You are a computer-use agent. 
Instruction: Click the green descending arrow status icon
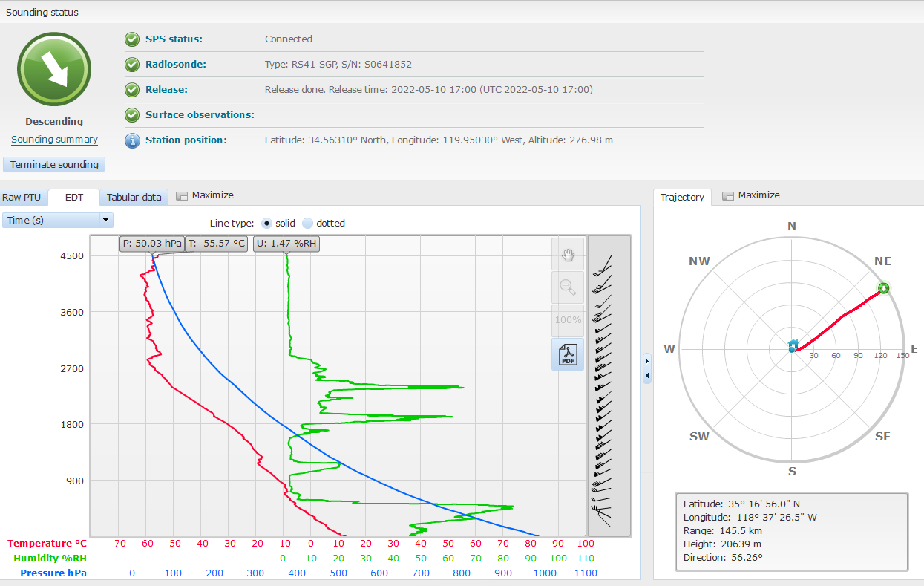click(54, 69)
